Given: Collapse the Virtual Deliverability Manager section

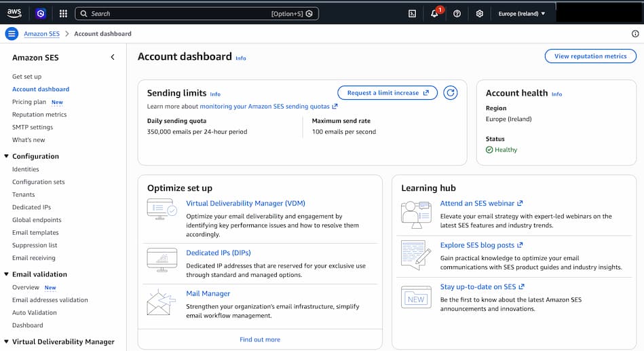Looking at the screenshot, I should [x=6, y=341].
